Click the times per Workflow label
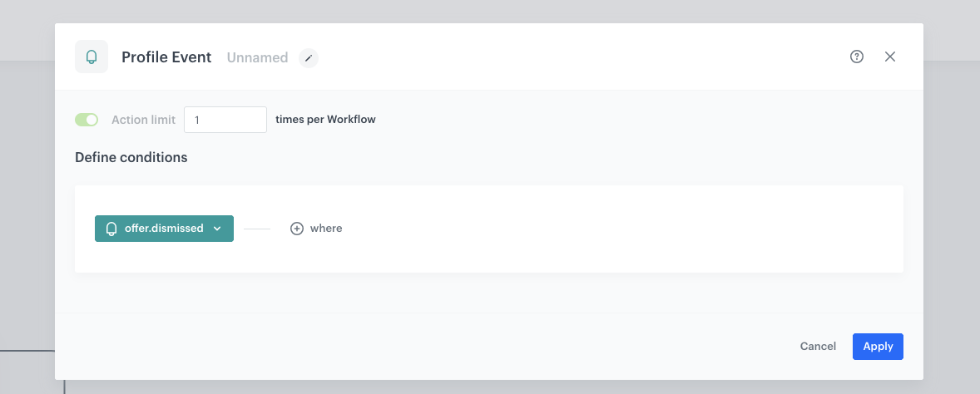Viewport: 980px width, 394px height. [x=325, y=120]
